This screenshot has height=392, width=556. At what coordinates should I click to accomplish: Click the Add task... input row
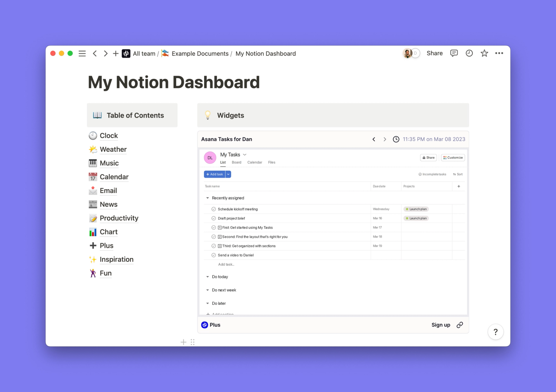(x=226, y=264)
